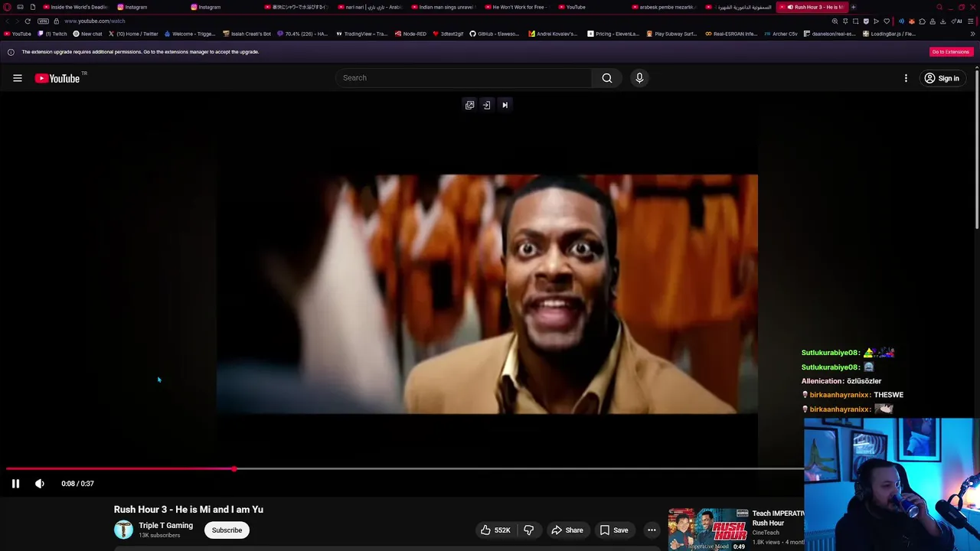Open Real-ESRGAN bookmark
Image resolution: width=980 pixels, height=551 pixels.
click(731, 34)
